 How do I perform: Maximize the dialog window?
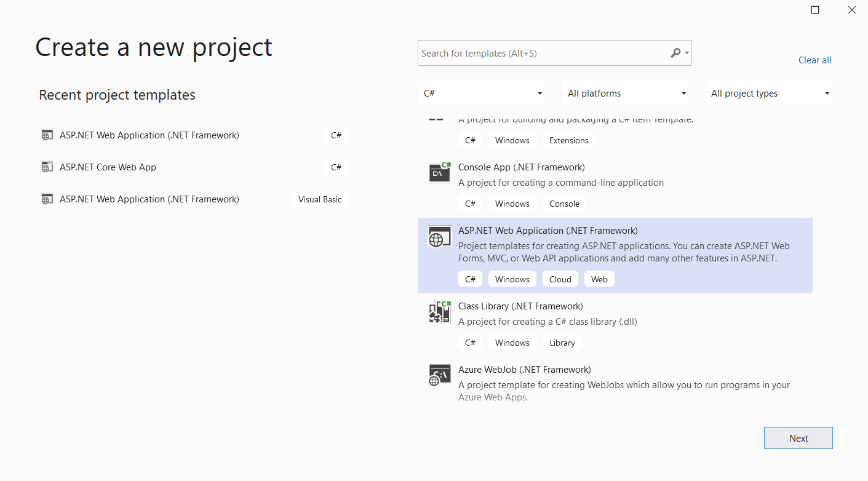[815, 10]
